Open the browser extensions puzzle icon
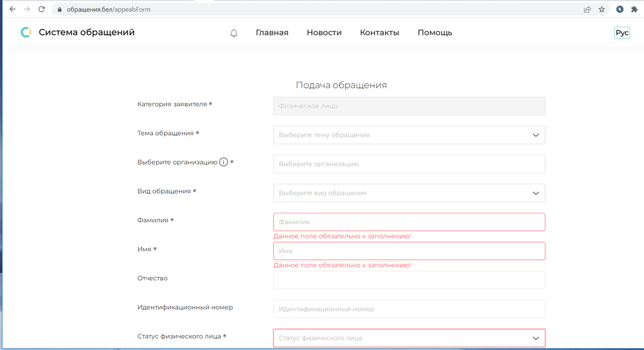644x350 pixels. click(x=634, y=9)
